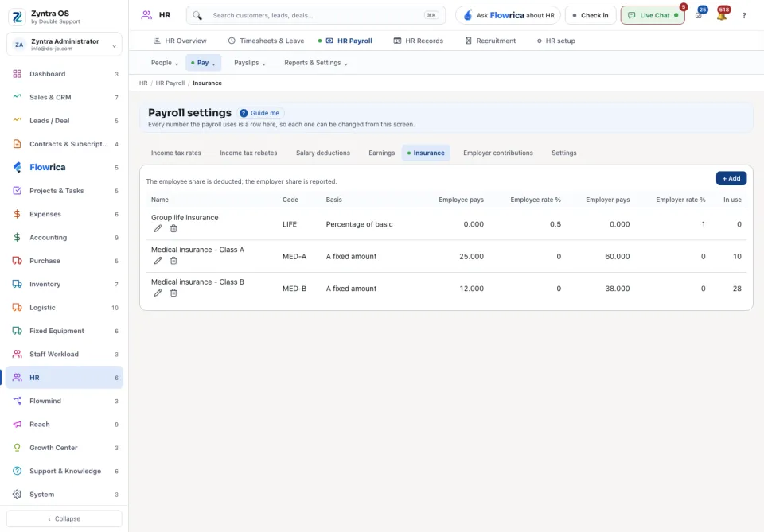Open Expenses module
764x532 pixels.
(64, 214)
